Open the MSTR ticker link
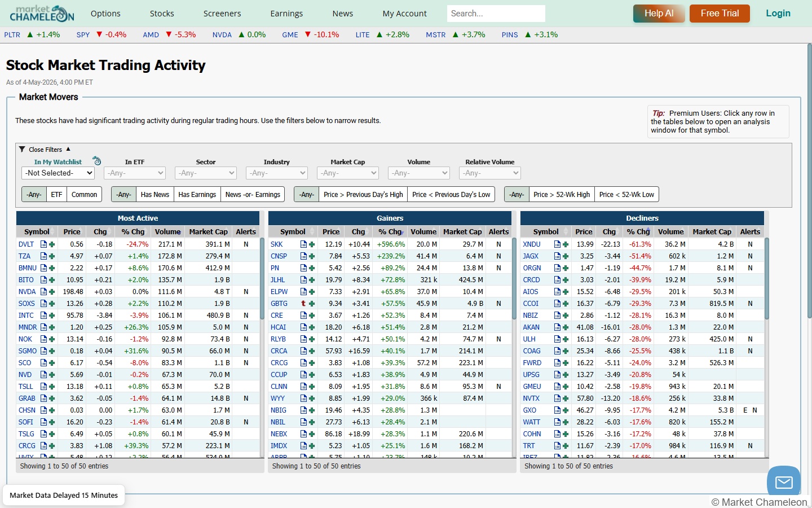Viewport: 812px width, 508px height. [x=435, y=35]
